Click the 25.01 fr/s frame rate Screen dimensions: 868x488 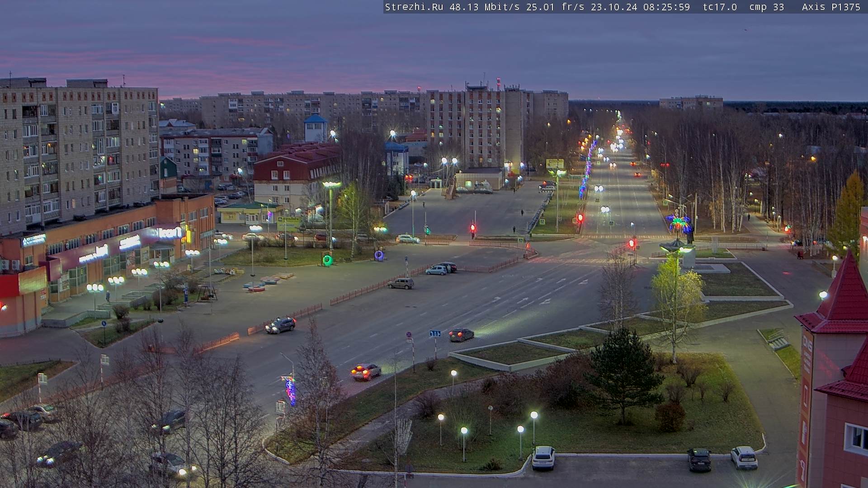click(x=555, y=7)
